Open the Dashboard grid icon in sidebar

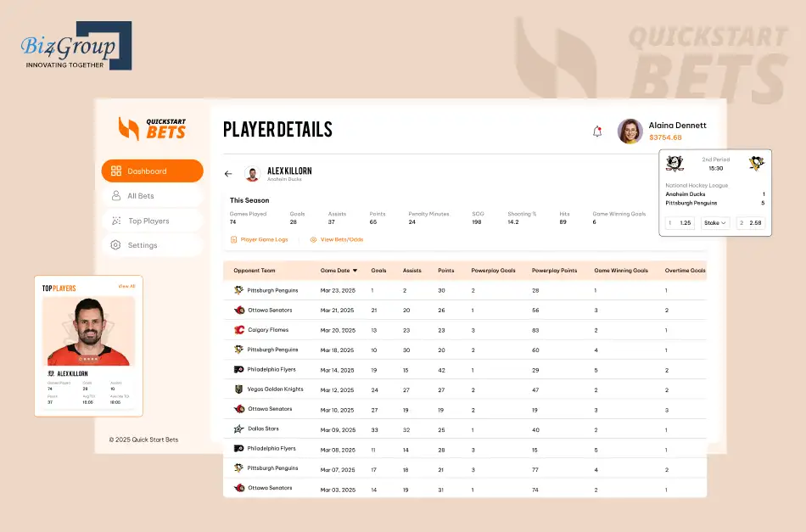coord(115,171)
